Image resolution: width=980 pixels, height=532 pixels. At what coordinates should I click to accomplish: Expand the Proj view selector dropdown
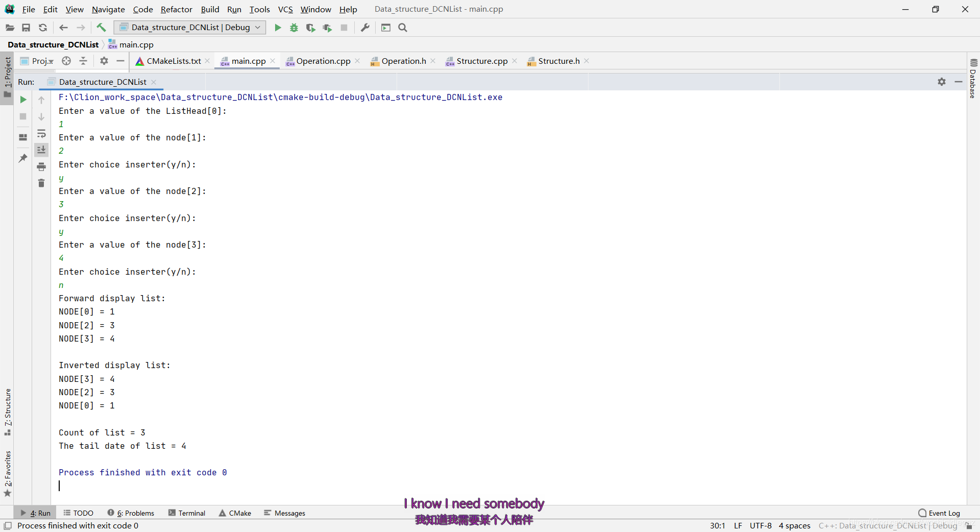(x=37, y=61)
